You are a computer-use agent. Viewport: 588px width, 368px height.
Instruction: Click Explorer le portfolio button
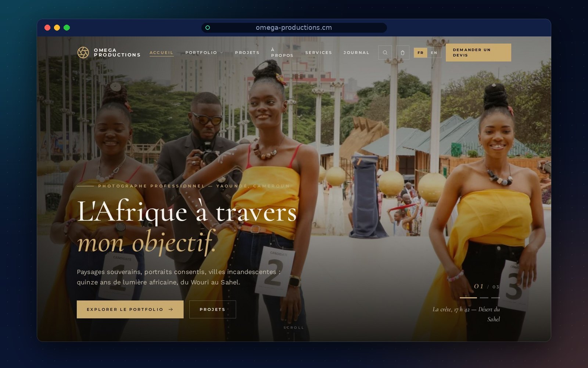coord(130,309)
